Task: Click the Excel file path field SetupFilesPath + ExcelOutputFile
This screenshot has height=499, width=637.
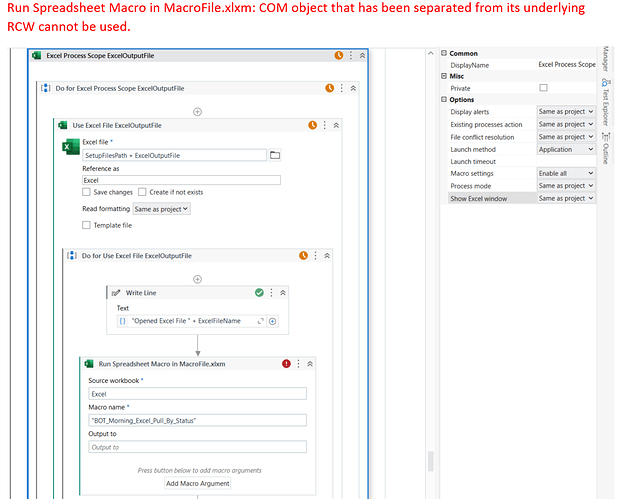Action: click(174, 155)
